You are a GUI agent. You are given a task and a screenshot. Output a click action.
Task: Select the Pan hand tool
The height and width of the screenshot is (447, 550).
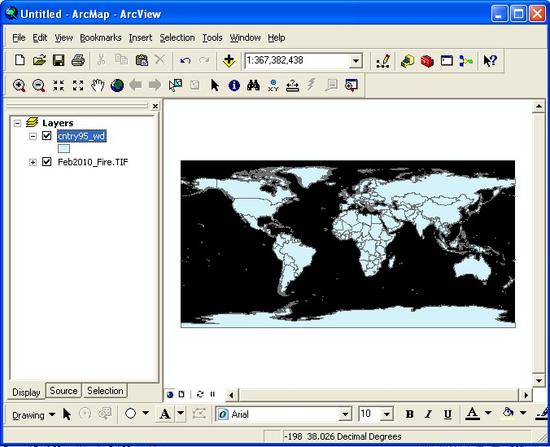[98, 85]
